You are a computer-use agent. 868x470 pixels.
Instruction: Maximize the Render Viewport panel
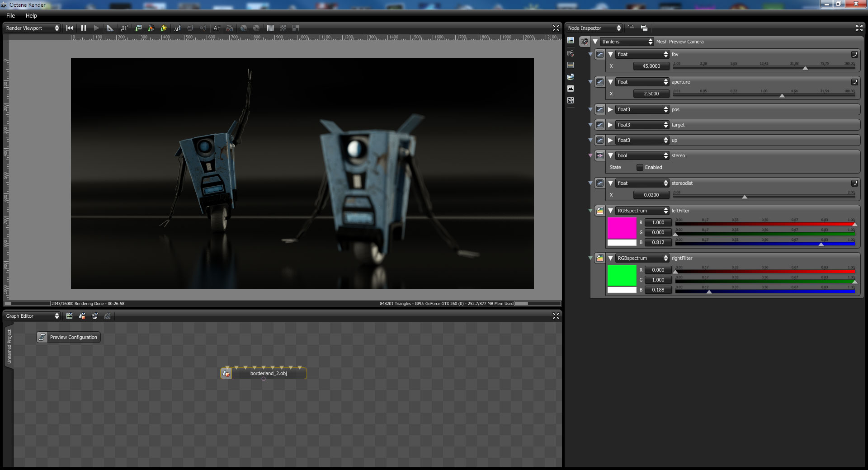tap(556, 28)
